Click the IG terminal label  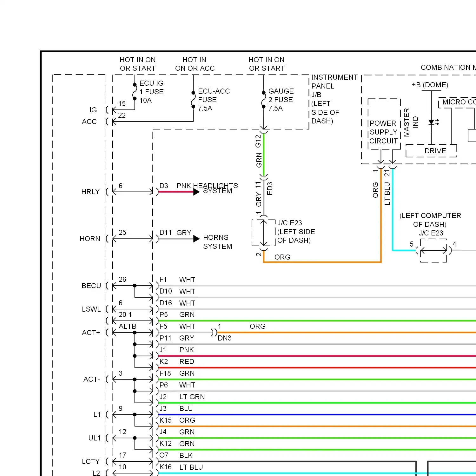point(93,110)
